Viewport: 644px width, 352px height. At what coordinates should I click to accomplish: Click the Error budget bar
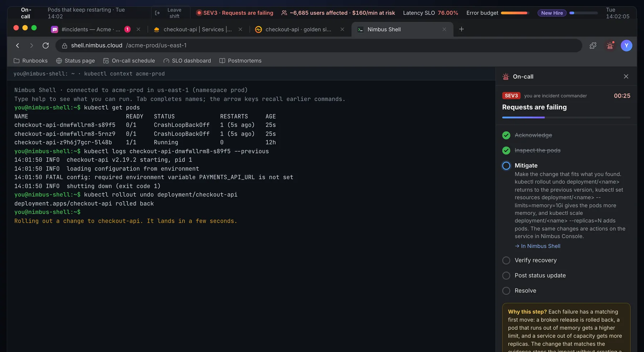coord(515,13)
